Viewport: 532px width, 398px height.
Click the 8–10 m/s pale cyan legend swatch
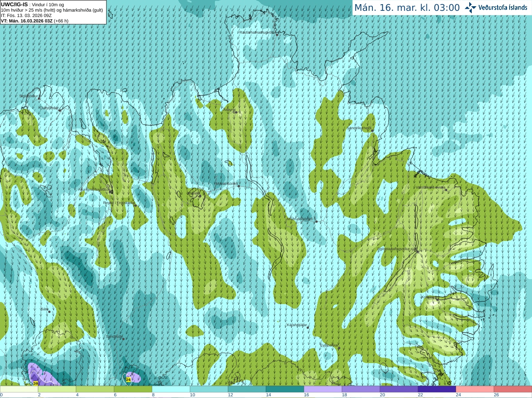tap(171, 389)
